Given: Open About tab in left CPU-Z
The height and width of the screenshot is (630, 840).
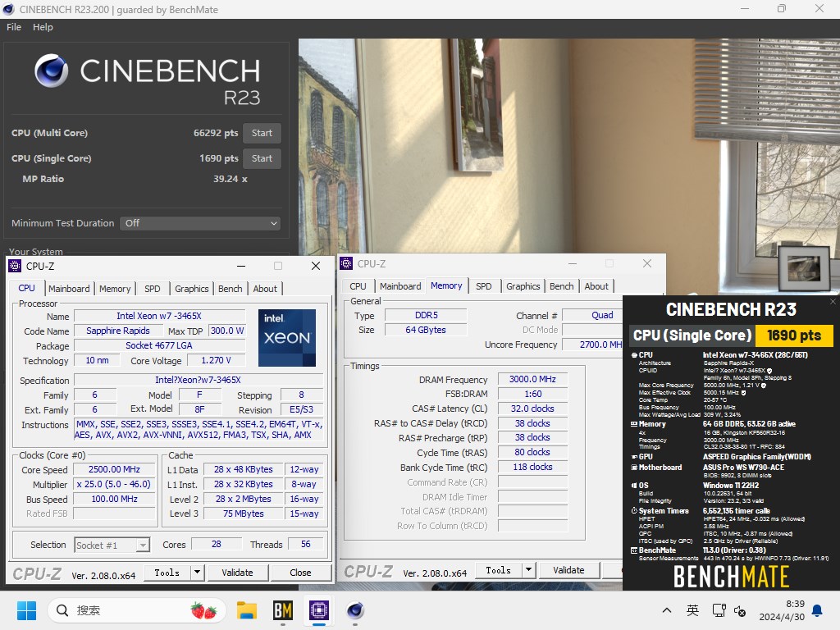Looking at the screenshot, I should (x=265, y=289).
